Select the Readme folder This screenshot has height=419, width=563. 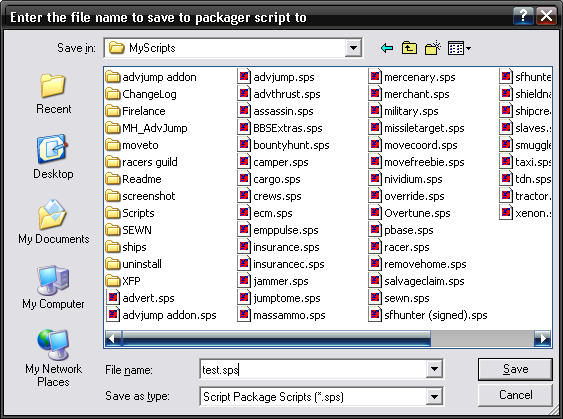click(134, 179)
